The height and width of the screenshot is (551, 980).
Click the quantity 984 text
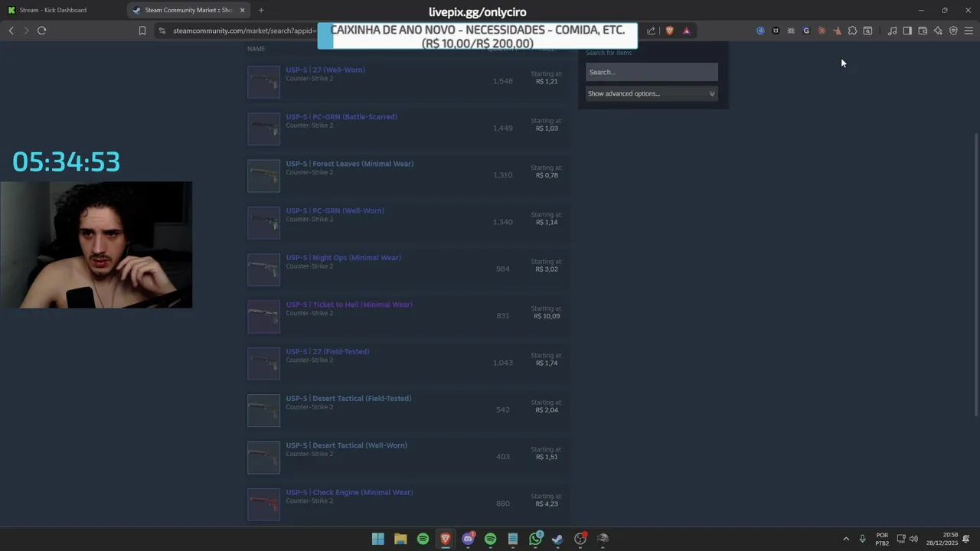click(x=503, y=269)
